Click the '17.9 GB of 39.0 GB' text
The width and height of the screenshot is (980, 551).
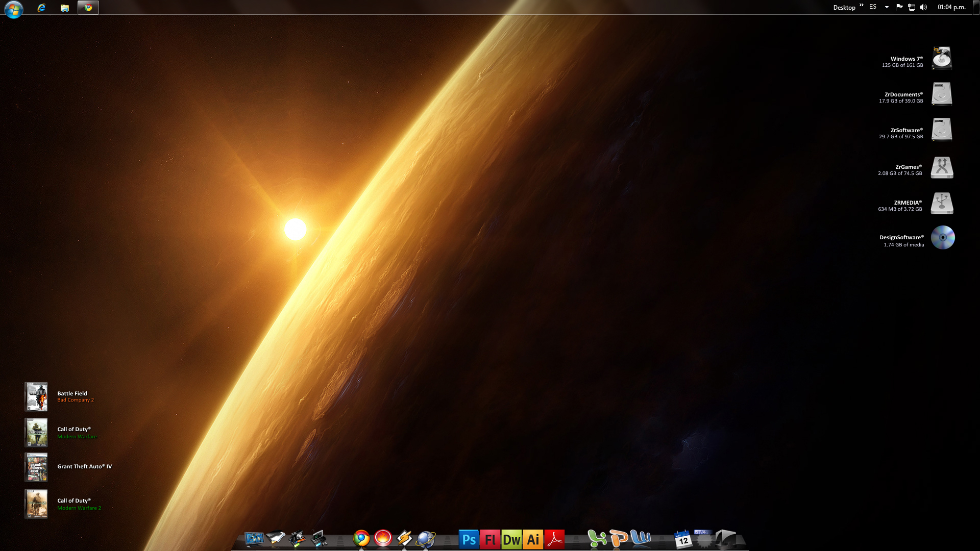pyautogui.click(x=901, y=101)
